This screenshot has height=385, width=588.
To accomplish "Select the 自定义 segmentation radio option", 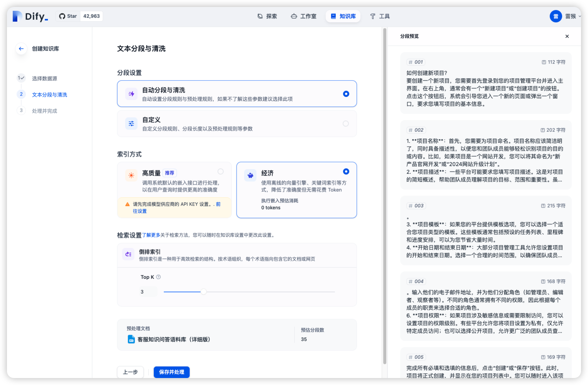I will pos(346,124).
